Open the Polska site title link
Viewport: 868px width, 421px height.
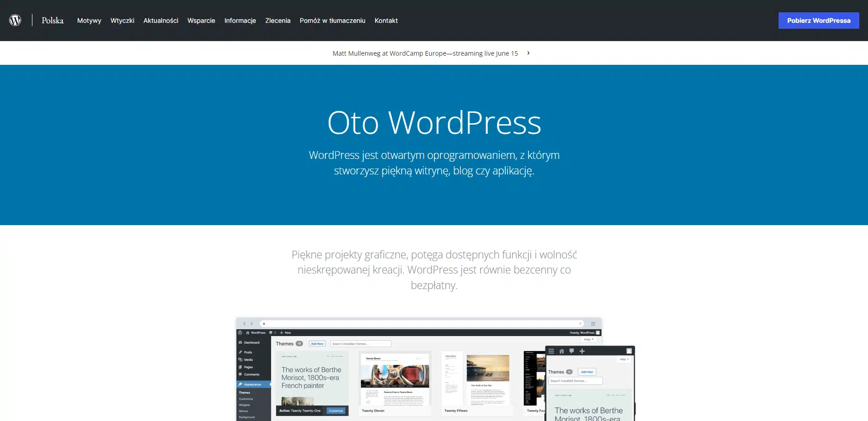[x=52, y=21]
